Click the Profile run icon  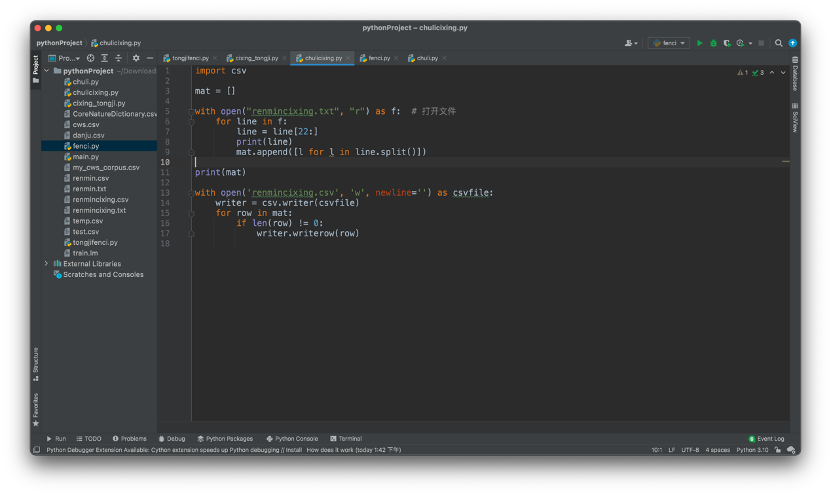pyautogui.click(x=740, y=43)
